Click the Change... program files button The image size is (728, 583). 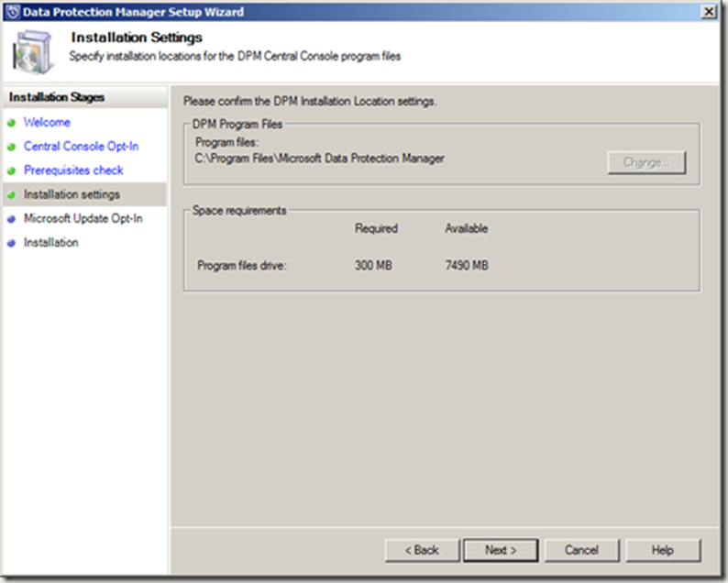tap(646, 162)
